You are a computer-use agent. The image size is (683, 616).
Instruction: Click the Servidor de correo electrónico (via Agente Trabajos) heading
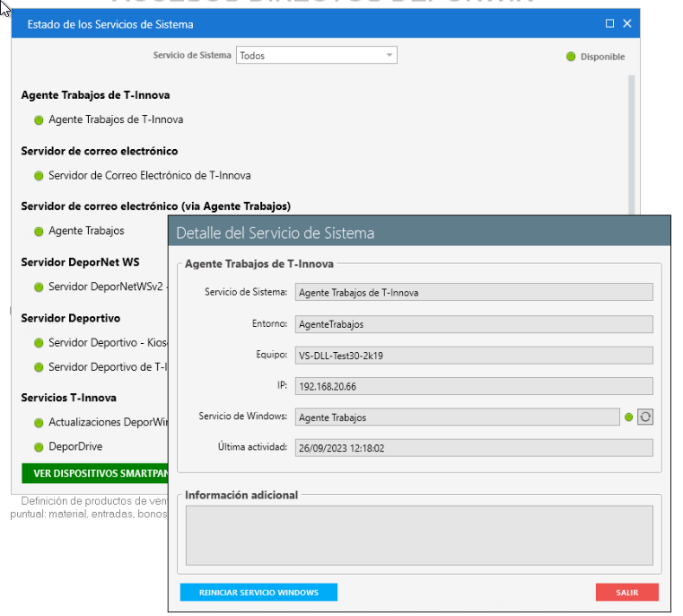point(156,207)
